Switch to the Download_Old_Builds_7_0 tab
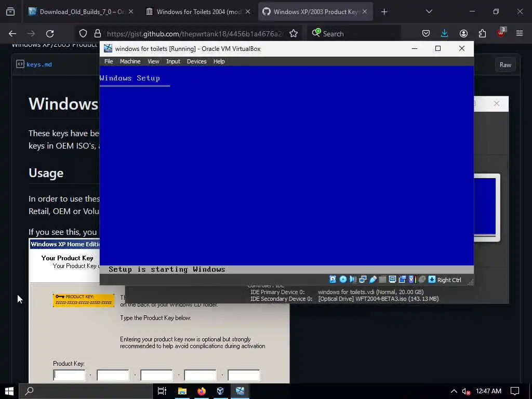532x399 pixels. 82,11
